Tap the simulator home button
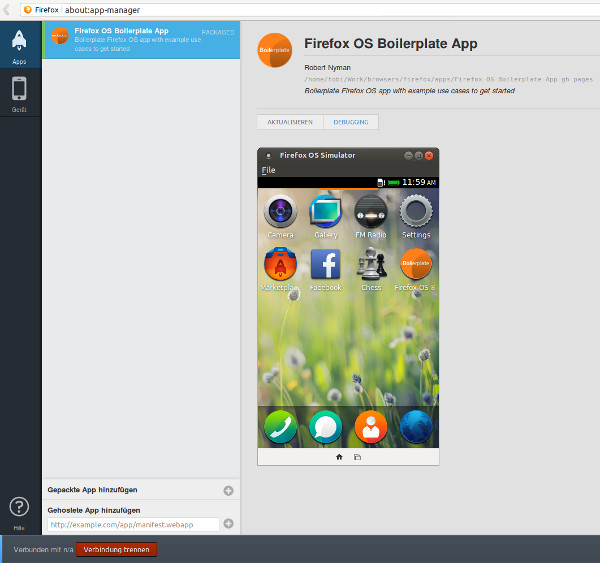Screen dimensions: 600x563 (x=339, y=457)
